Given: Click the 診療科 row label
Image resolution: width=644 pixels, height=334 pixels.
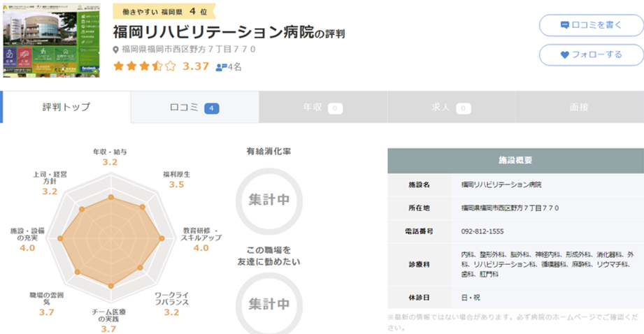Looking at the screenshot, I should coord(419,265).
